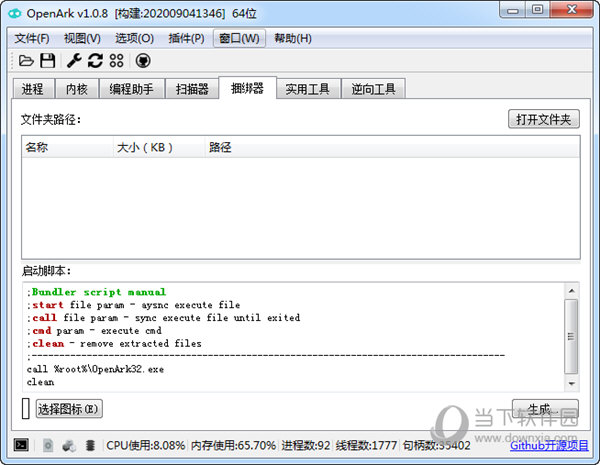The image size is (600, 465).
Task: Click the 生成 button
Action: [545, 409]
